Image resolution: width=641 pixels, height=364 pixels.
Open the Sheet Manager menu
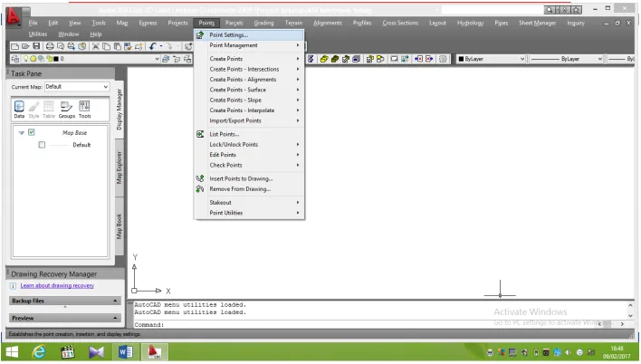537,23
